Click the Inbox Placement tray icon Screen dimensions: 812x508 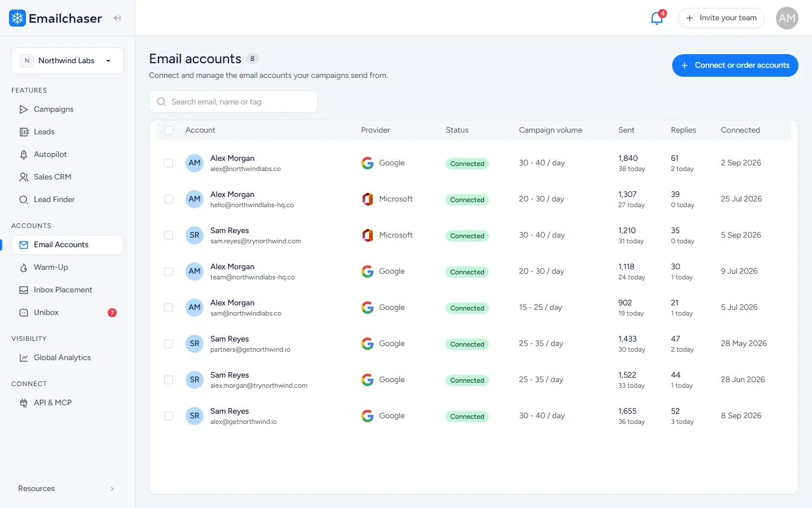pos(24,290)
